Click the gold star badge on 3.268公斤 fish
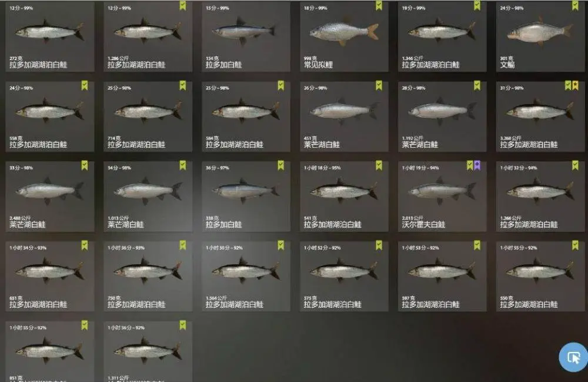This screenshot has width=588, height=382. 575,85
